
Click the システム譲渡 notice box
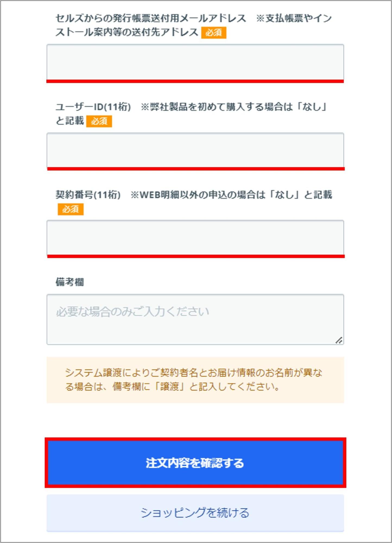coord(195,380)
